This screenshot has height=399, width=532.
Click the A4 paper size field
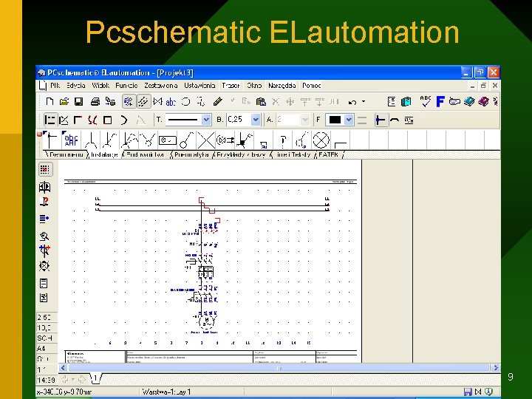pos(45,349)
